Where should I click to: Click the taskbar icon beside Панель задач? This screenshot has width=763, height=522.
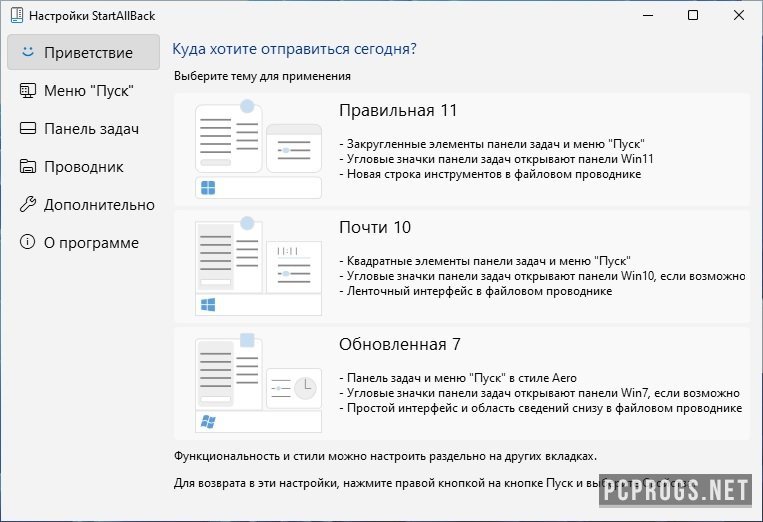tap(27, 129)
